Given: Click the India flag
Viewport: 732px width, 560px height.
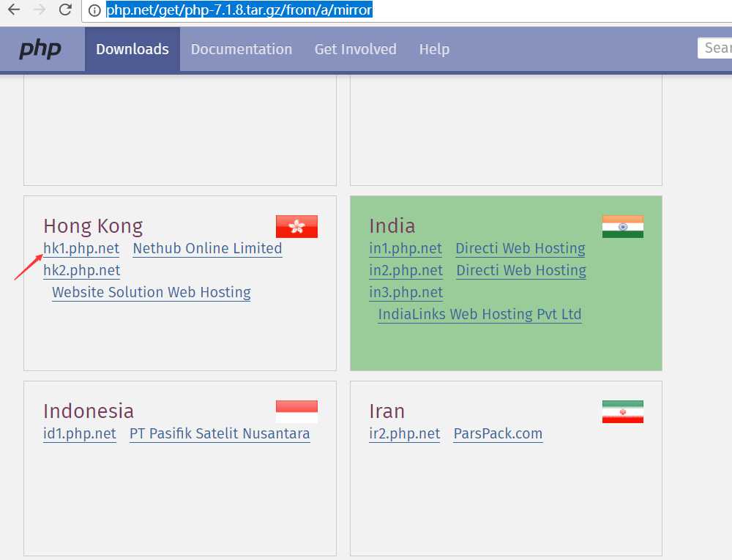Looking at the screenshot, I should 623,226.
